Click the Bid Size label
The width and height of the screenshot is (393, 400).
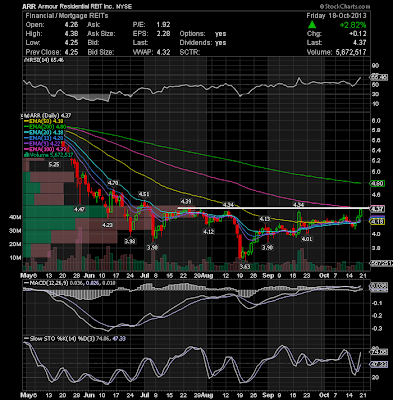click(x=100, y=52)
